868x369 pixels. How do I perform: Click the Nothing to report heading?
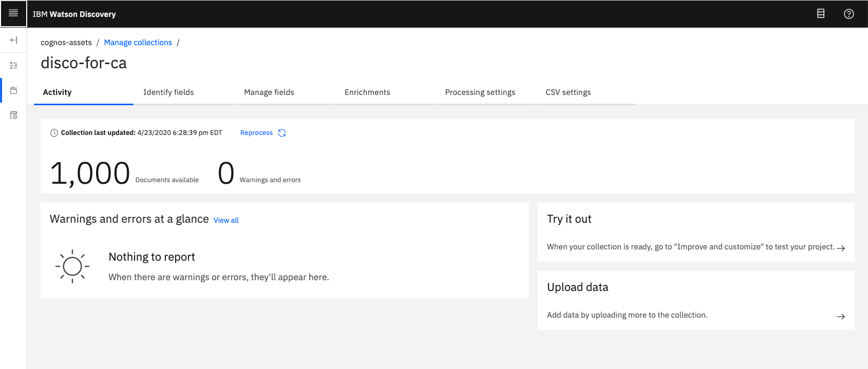tap(152, 257)
